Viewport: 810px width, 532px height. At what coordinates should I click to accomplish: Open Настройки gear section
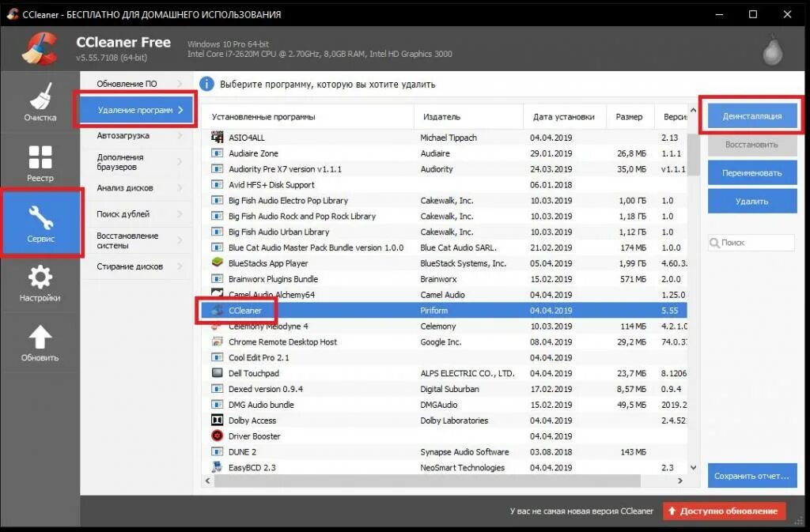pos(40,283)
